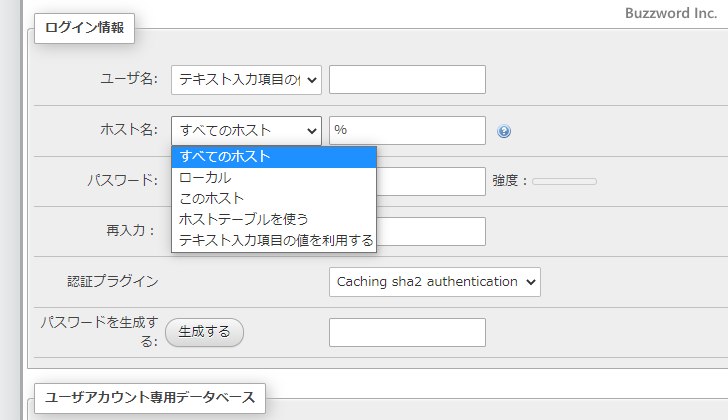The height and width of the screenshot is (420, 728).
Task: Click the ホスト名 label
Action: [129, 129]
